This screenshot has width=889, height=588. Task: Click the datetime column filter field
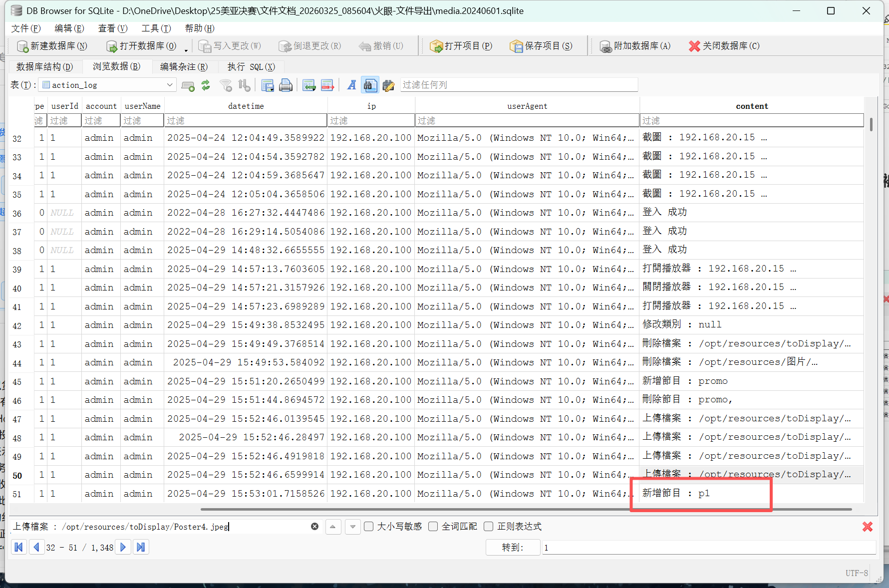tap(246, 120)
